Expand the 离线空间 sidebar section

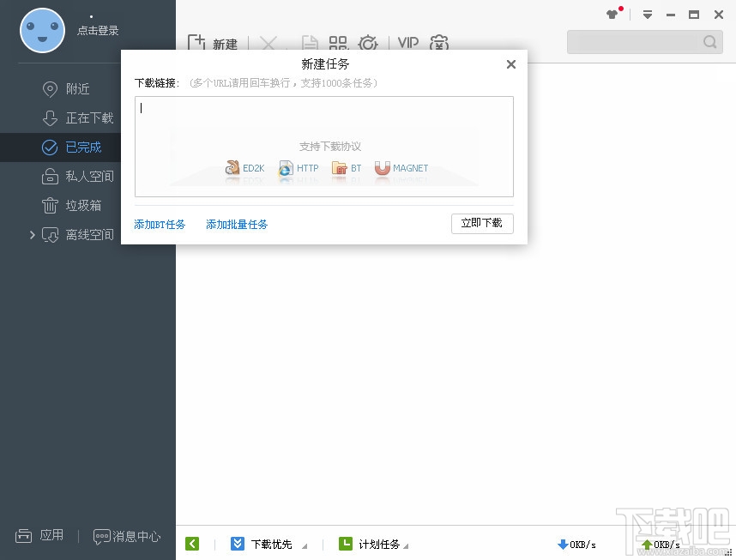[32, 234]
